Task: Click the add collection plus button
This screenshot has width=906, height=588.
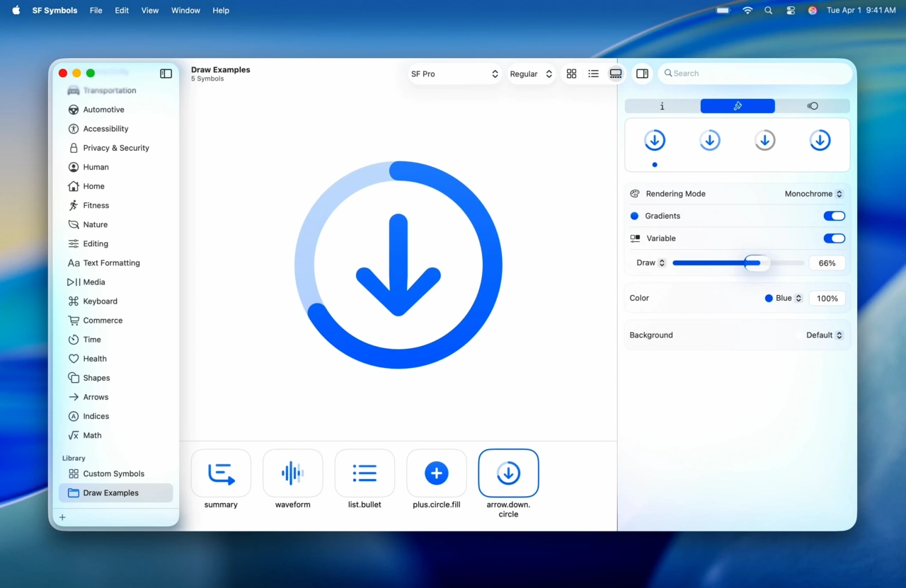Action: click(x=62, y=517)
